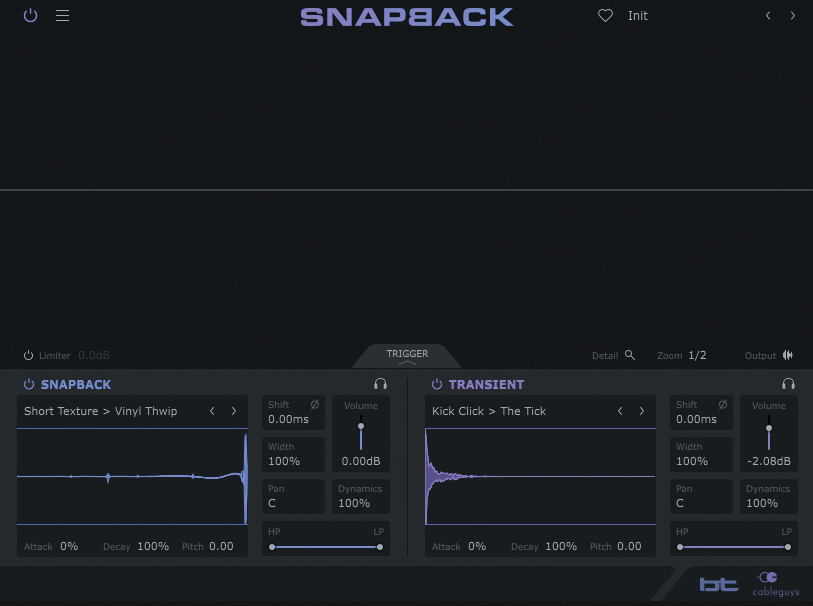Click the Detail magnifier icon

(630, 355)
